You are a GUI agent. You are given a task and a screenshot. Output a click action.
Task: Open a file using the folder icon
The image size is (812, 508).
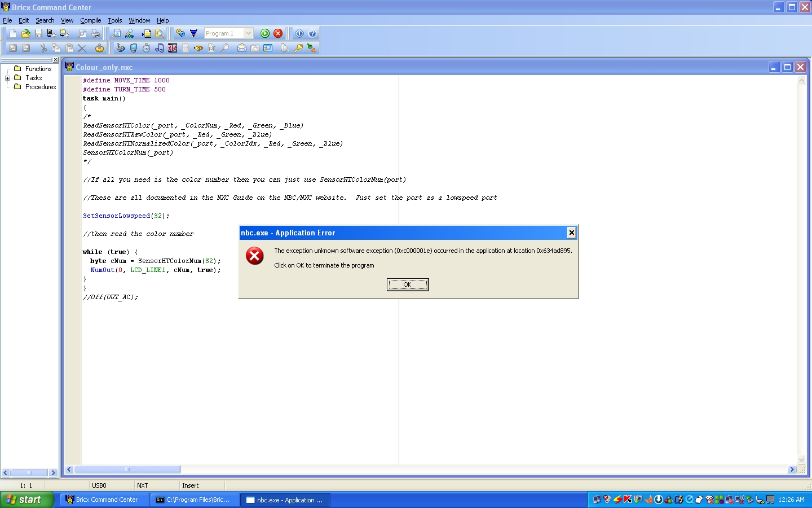[25, 33]
